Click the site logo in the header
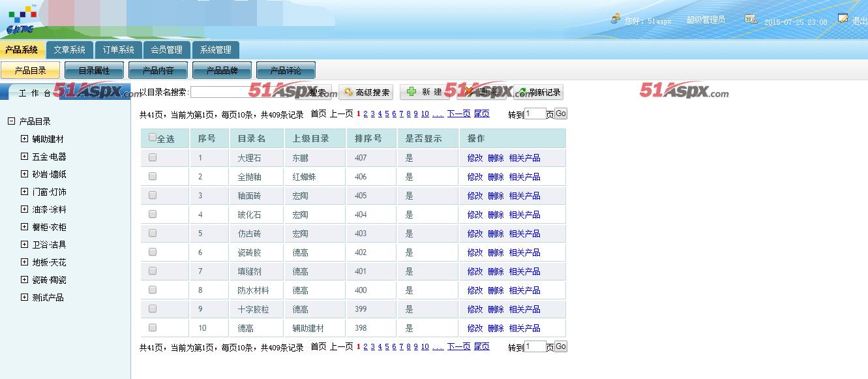 [22, 20]
